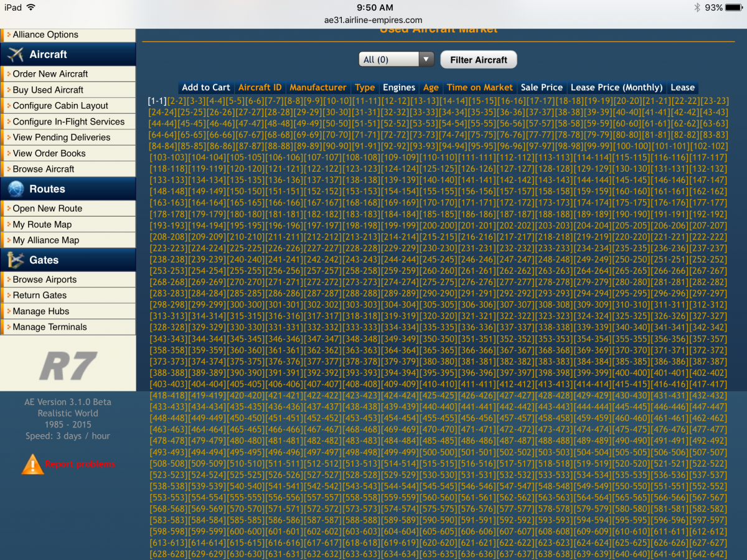This screenshot has width=747, height=560.
Task: Tap the ae31.airline-empires.com address bar
Action: pos(374,20)
